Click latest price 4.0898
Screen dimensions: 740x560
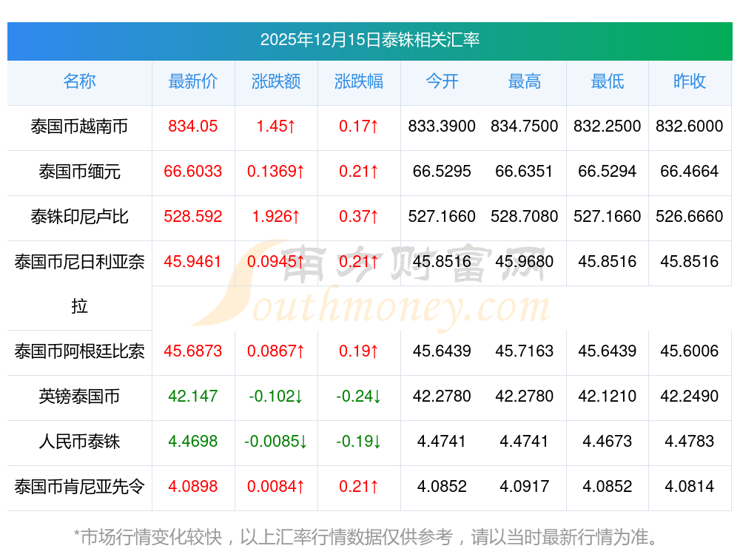pos(193,487)
